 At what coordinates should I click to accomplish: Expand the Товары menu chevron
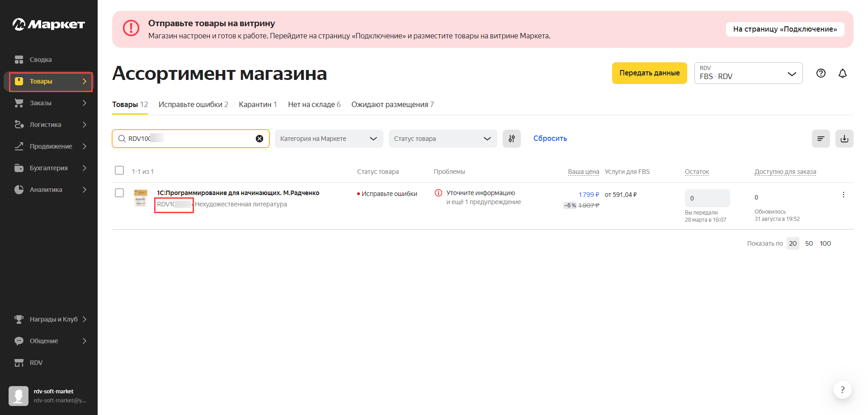[85, 81]
